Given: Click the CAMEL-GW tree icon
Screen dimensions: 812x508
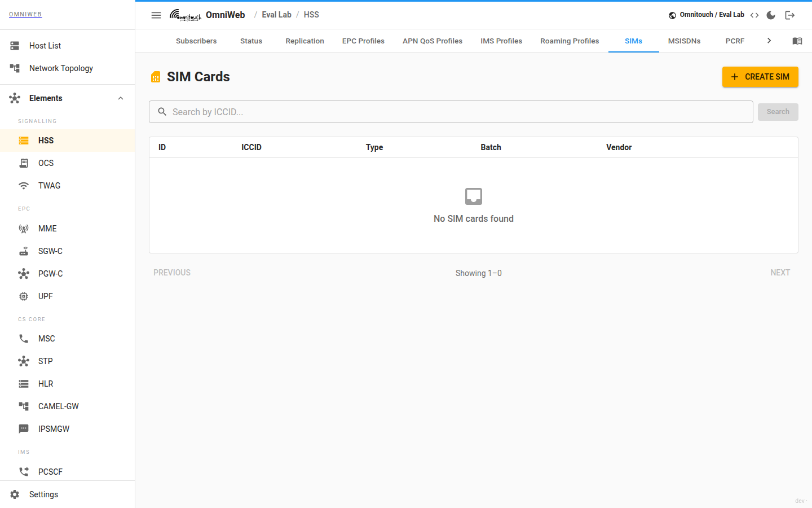Looking at the screenshot, I should [24, 406].
